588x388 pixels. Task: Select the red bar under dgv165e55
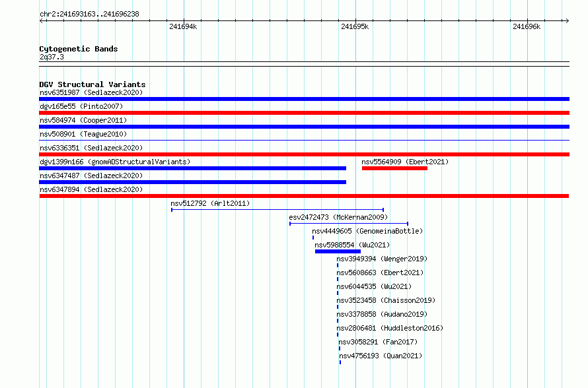point(304,113)
